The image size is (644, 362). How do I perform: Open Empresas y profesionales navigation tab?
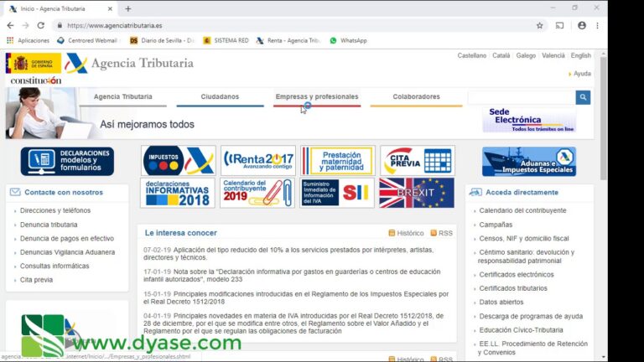pyautogui.click(x=317, y=97)
